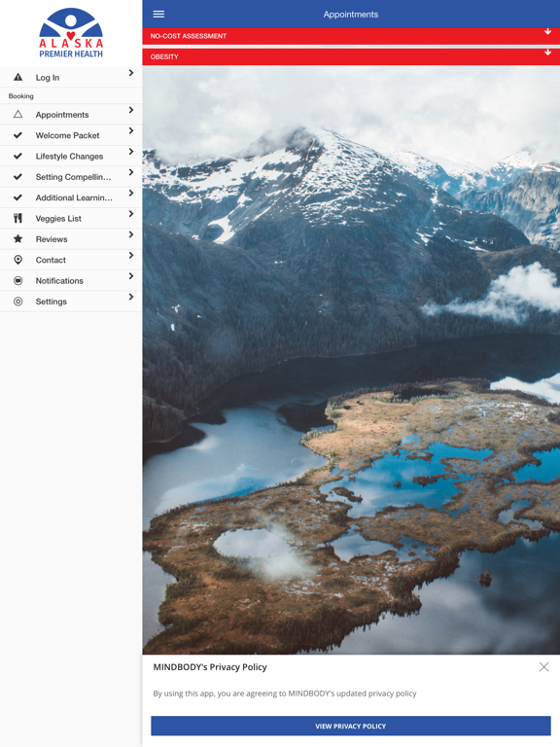The height and width of the screenshot is (747, 560).
Task: Click the Notifications speech bubble icon
Action: 18,280
